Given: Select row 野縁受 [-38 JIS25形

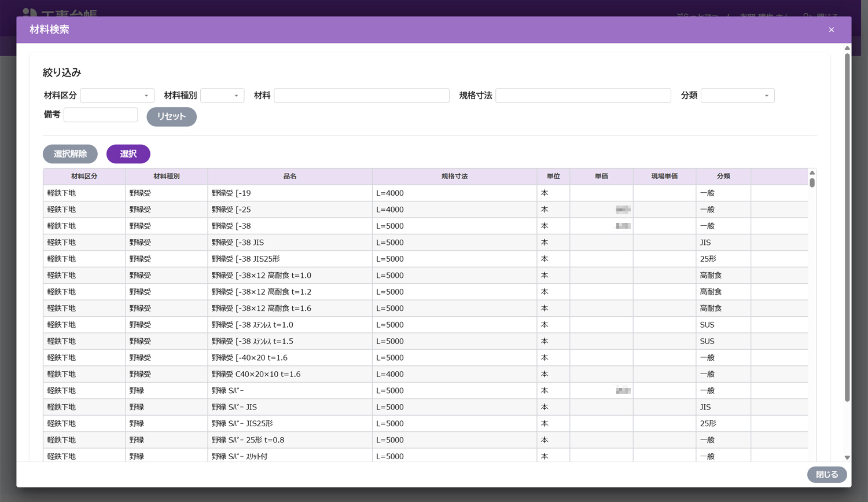Looking at the screenshot, I should (289, 259).
